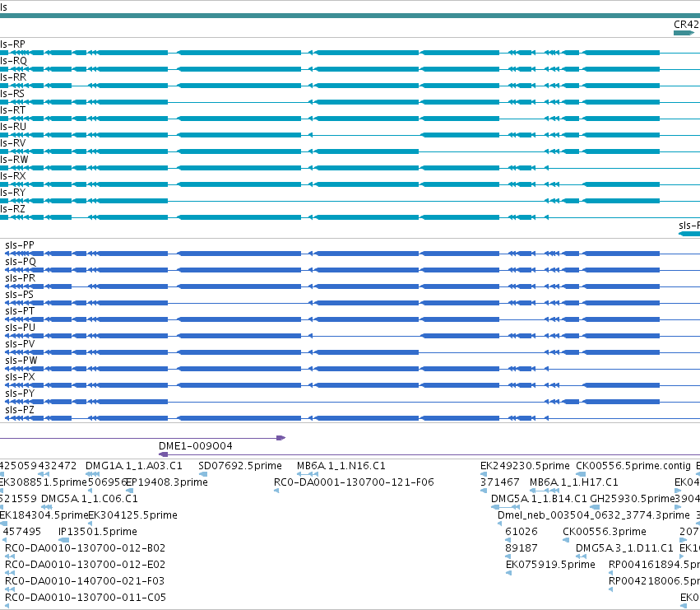Screen dimensions: 700x610
Task: Open the MB6A.1_1.N16.C1 EST entry
Action: pos(341,466)
